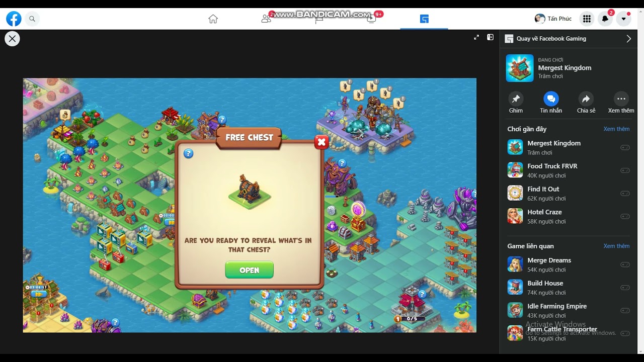
Task: Share the game with Chia sẻ
Action: click(x=586, y=99)
